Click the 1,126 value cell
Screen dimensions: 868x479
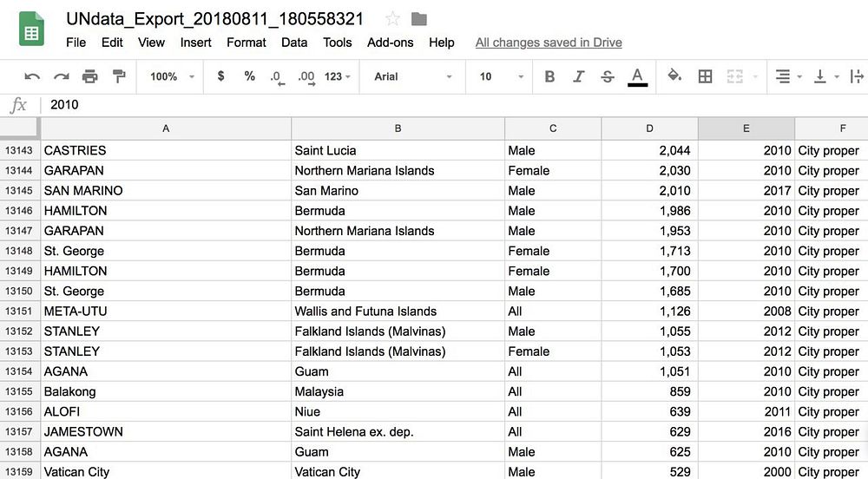pyautogui.click(x=649, y=311)
